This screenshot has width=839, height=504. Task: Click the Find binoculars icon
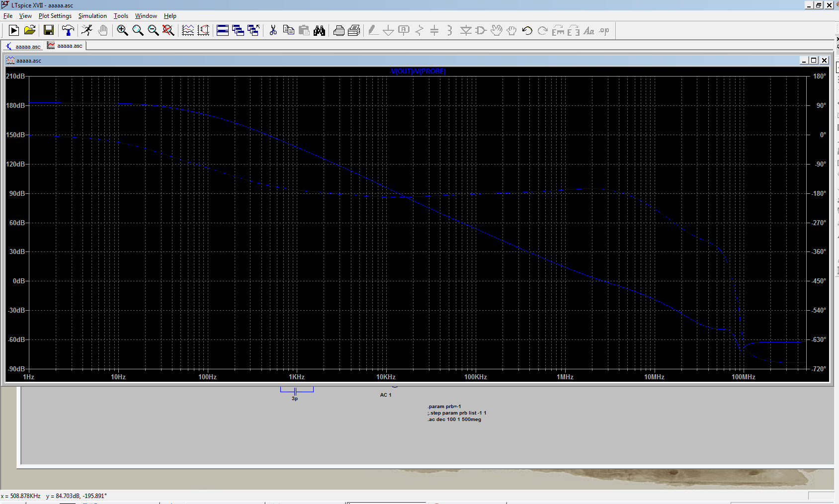(319, 31)
